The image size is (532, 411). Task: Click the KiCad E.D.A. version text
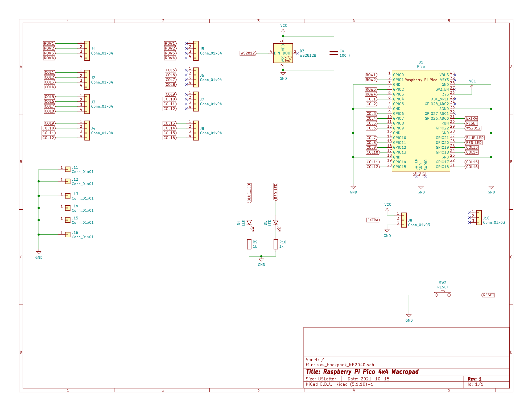340,384
